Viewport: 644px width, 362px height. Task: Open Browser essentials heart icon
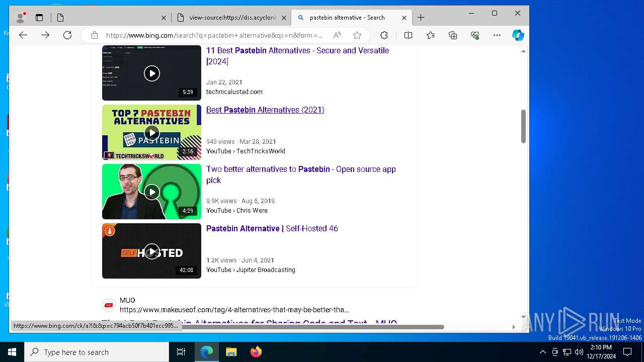pyautogui.click(x=475, y=35)
